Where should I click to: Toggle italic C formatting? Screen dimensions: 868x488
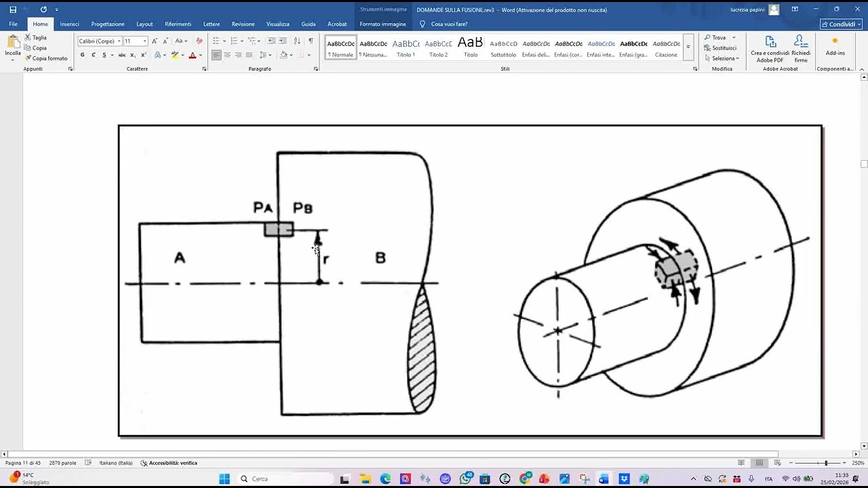pyautogui.click(x=93, y=55)
